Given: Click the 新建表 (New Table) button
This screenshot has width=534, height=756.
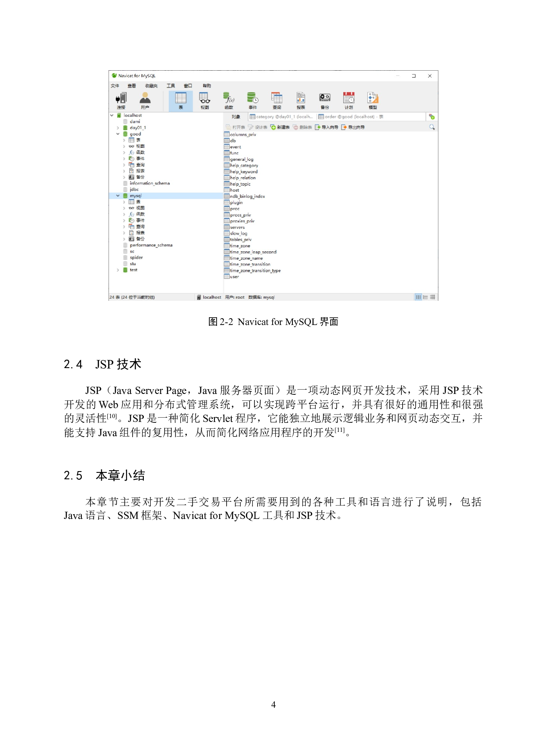Looking at the screenshot, I should pyautogui.click(x=280, y=127).
